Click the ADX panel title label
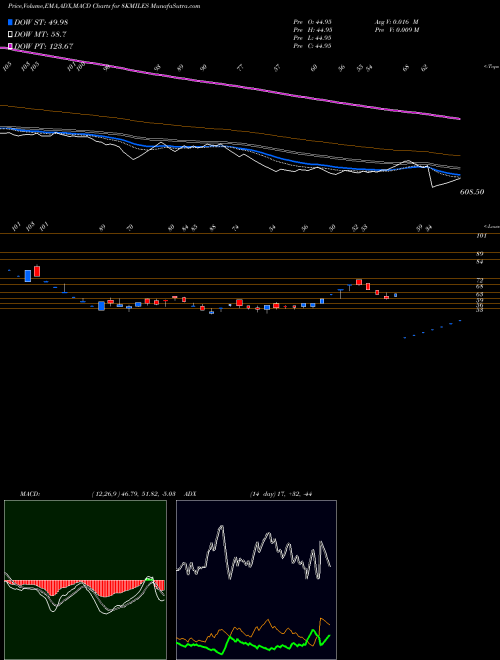Screen dimensions: 500x660 190,493
